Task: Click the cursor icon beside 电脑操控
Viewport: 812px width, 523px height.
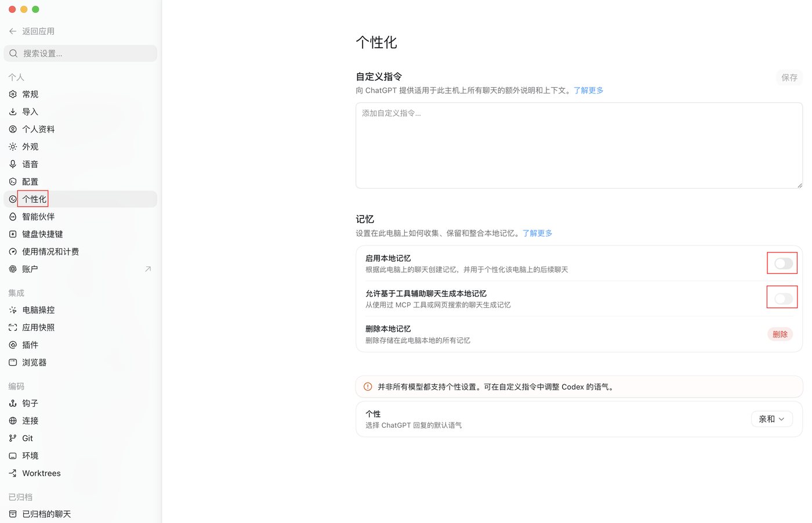Action: 13,310
